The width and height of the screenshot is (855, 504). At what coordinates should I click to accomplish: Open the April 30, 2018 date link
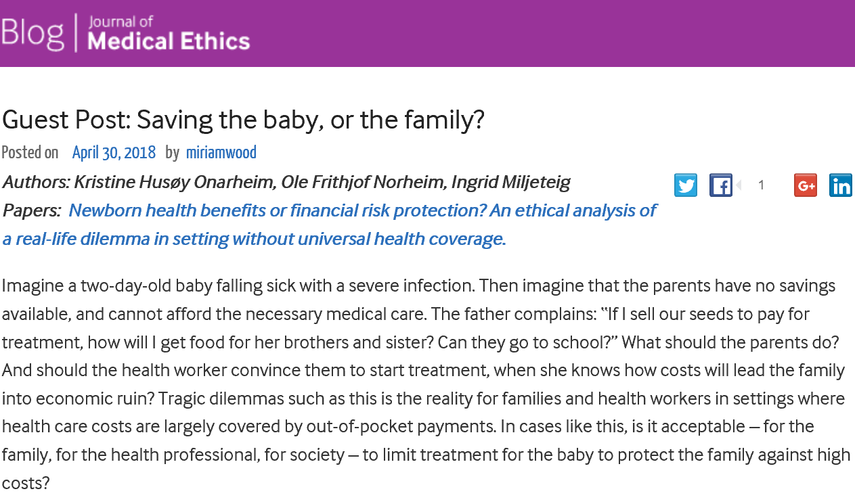[114, 153]
